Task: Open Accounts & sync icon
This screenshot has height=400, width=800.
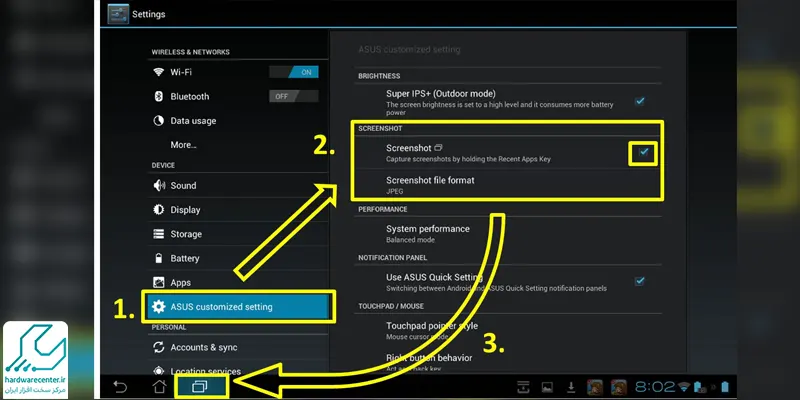Action: [x=159, y=347]
